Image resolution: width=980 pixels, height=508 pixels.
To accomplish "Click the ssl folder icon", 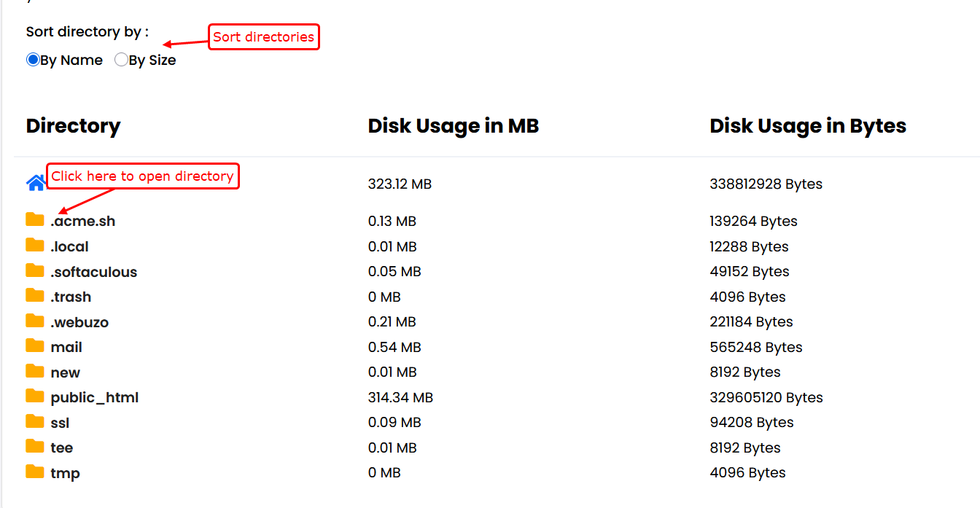I will [x=35, y=422].
